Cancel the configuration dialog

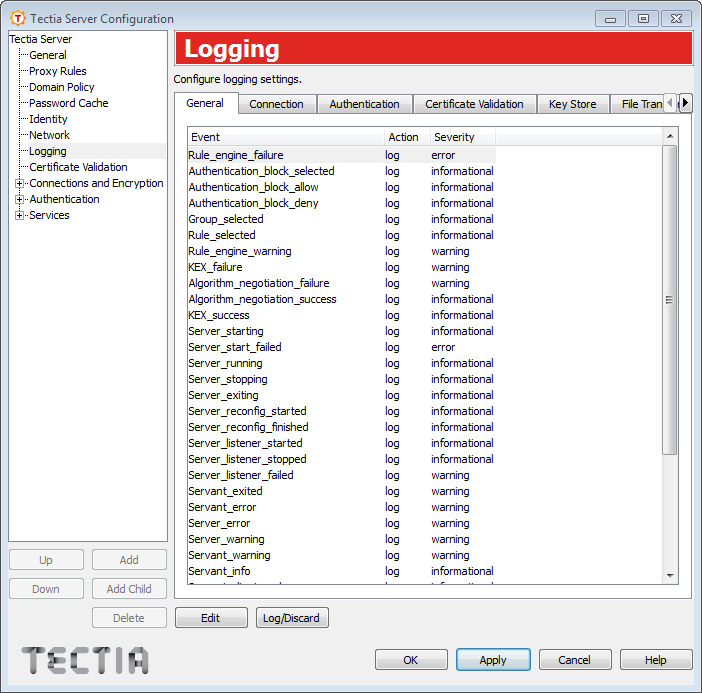pyautogui.click(x=574, y=660)
